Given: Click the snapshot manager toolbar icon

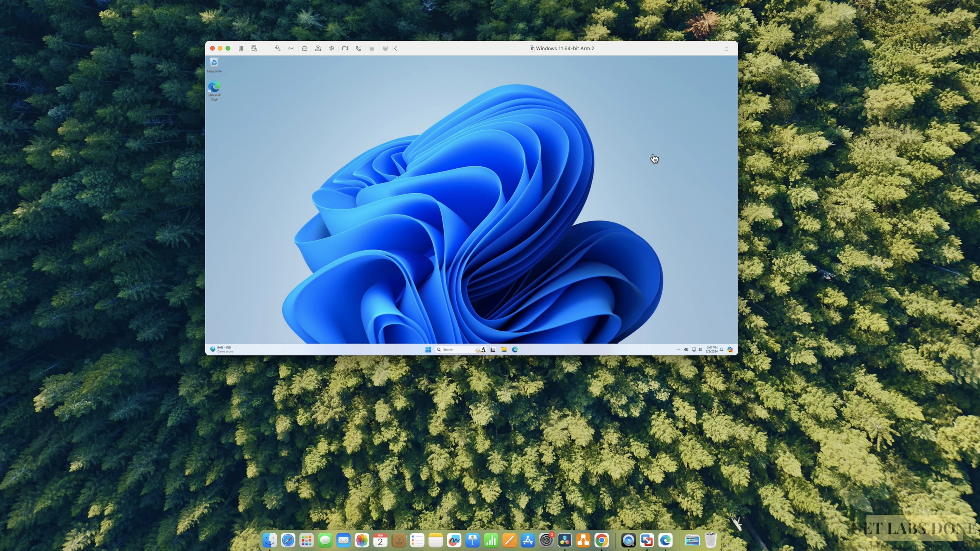Looking at the screenshot, I should click(x=254, y=48).
